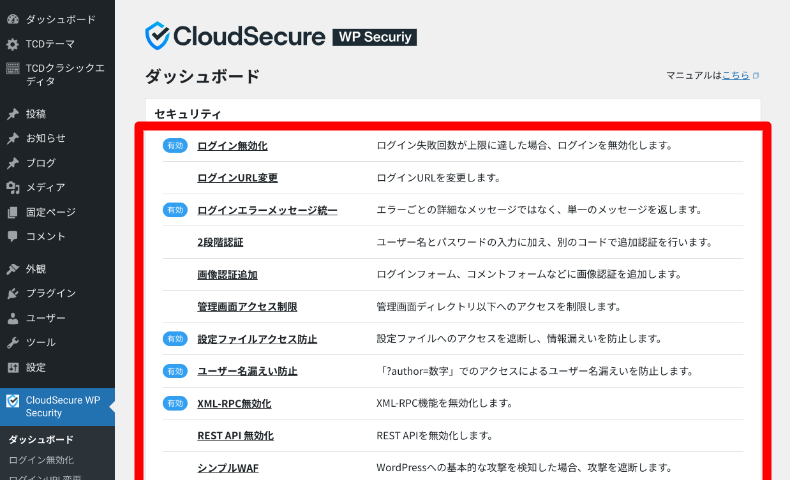Viewport: 790px width, 480px height.
Task: Open the manual via こちら link
Action: click(736, 76)
